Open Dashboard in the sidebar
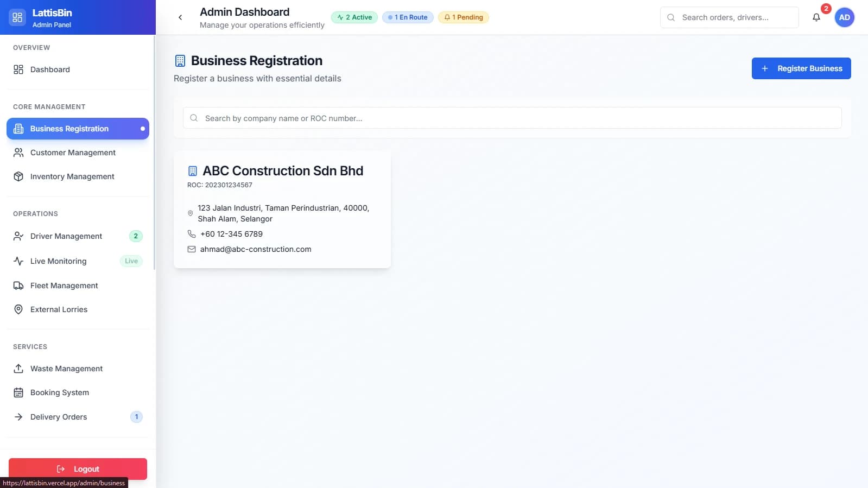 point(50,69)
